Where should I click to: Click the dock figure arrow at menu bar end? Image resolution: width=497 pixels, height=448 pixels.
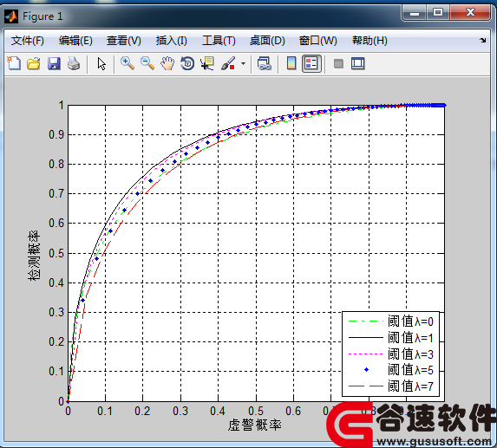(x=483, y=40)
